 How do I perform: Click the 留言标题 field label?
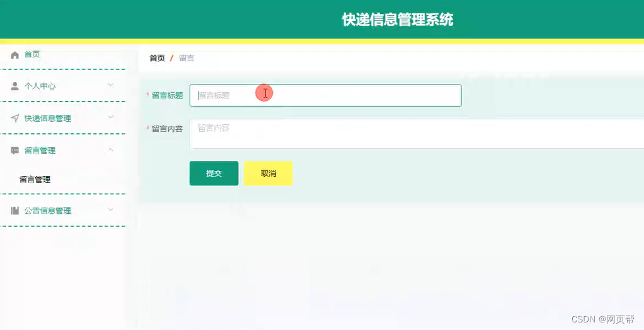pos(167,95)
